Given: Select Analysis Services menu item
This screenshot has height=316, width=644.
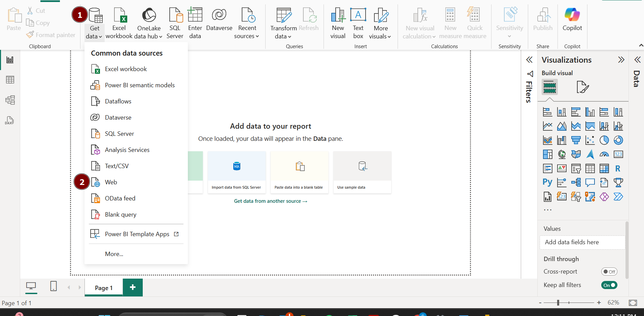Looking at the screenshot, I should (136, 150).
